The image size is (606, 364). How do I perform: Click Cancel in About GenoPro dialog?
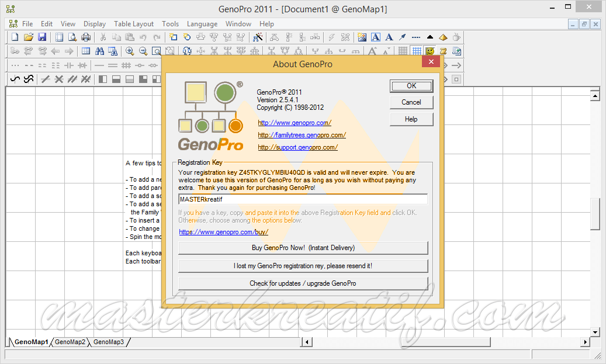(x=411, y=102)
